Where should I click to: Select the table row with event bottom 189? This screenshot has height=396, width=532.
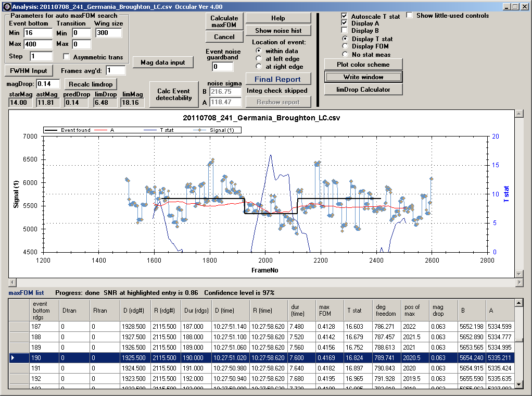pyautogui.click(x=262, y=347)
